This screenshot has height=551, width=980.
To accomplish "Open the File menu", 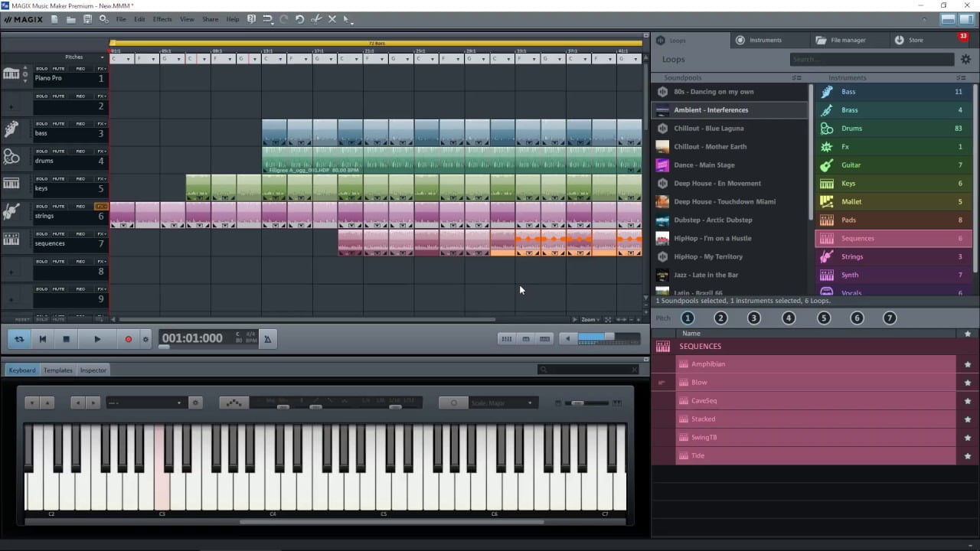I will [x=121, y=19].
